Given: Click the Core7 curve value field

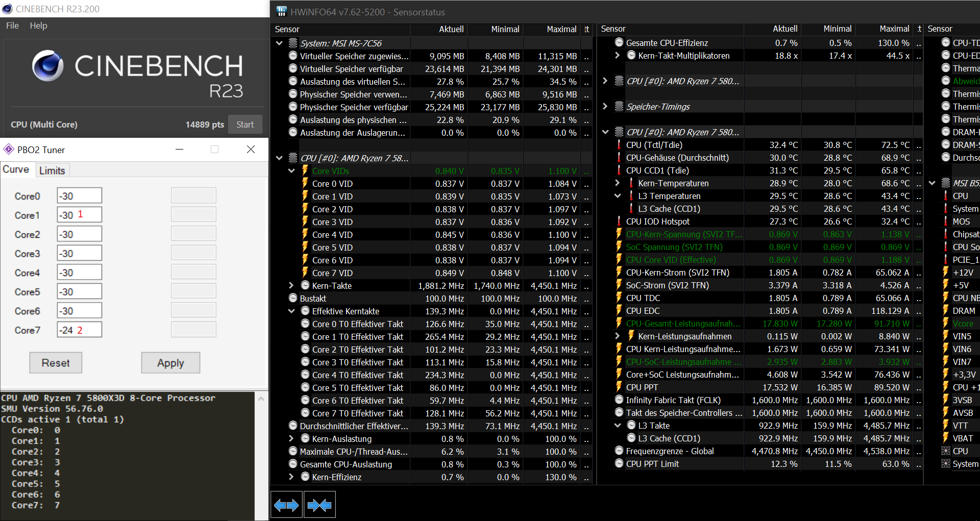Looking at the screenshot, I should click(79, 330).
